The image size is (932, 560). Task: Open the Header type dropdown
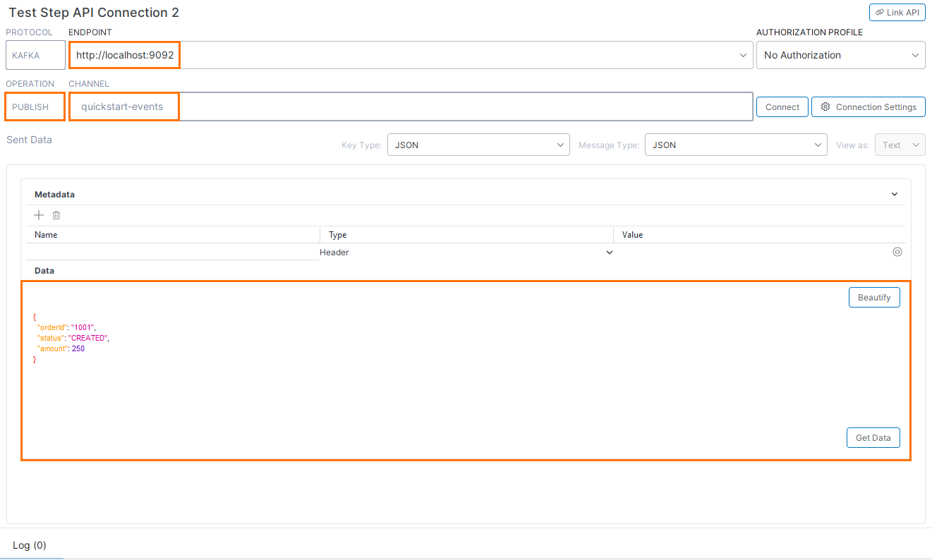466,252
